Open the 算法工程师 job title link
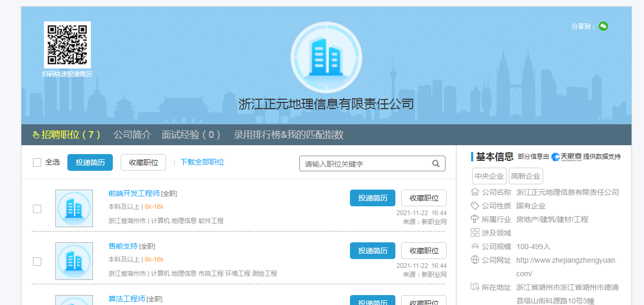 click(126, 299)
